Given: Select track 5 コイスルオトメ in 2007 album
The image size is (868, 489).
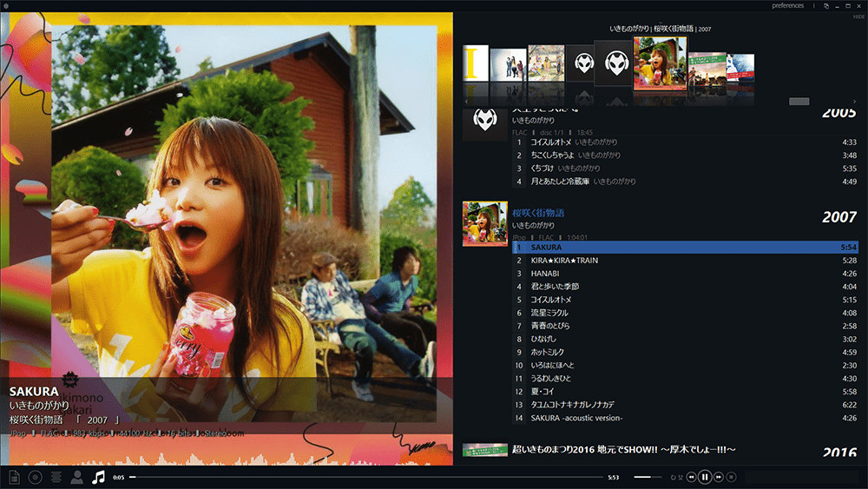Looking at the screenshot, I should (686, 300).
